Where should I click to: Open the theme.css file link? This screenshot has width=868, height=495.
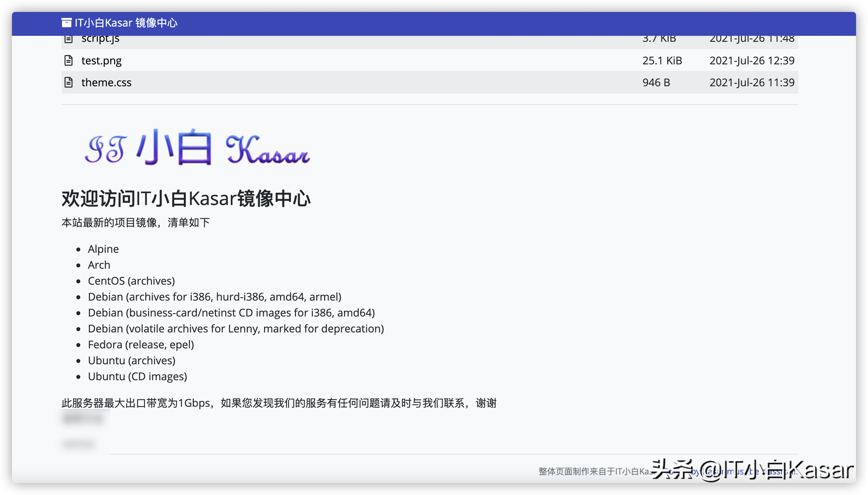(x=107, y=83)
